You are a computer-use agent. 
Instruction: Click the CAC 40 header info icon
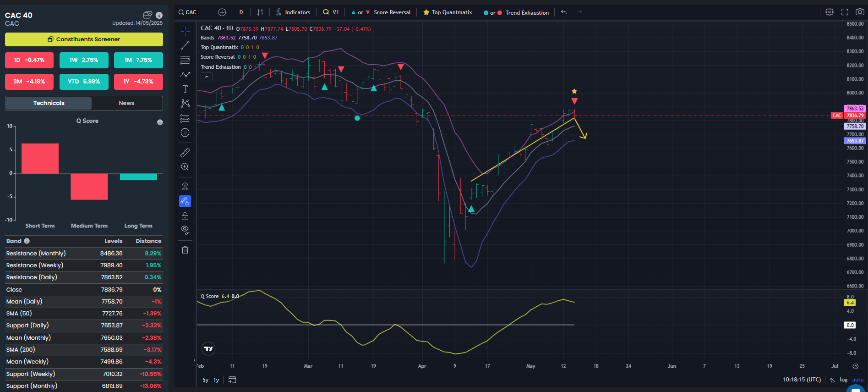(x=159, y=15)
